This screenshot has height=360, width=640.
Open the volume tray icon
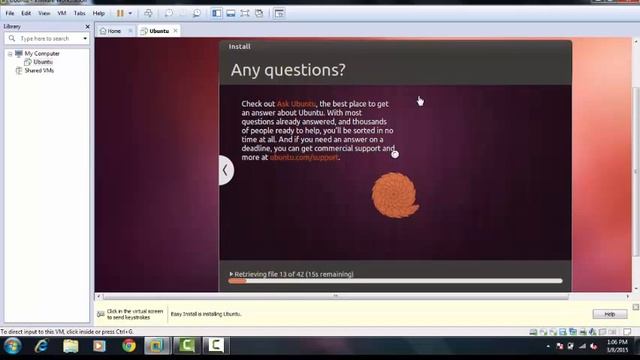click(x=594, y=347)
